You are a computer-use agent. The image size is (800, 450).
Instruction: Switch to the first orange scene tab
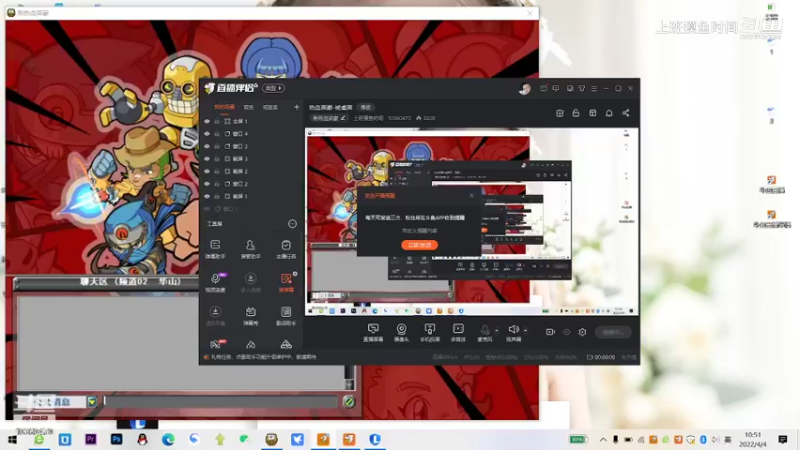224,107
